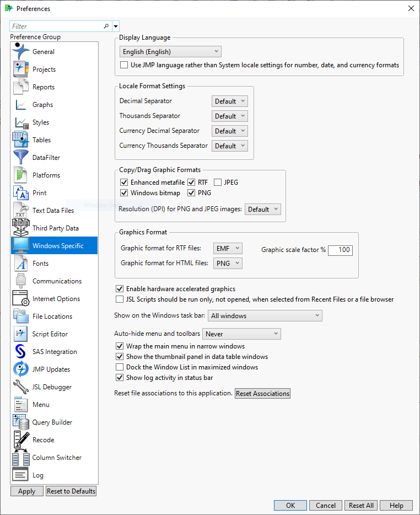Open the Thousands Separator dropdown
Screen dimensions: 420x515
tap(229, 116)
